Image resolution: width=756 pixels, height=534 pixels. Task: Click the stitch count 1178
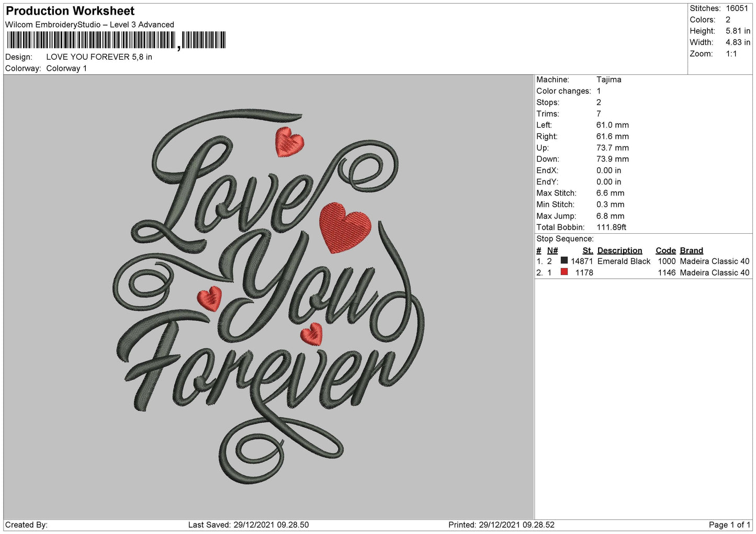click(584, 272)
